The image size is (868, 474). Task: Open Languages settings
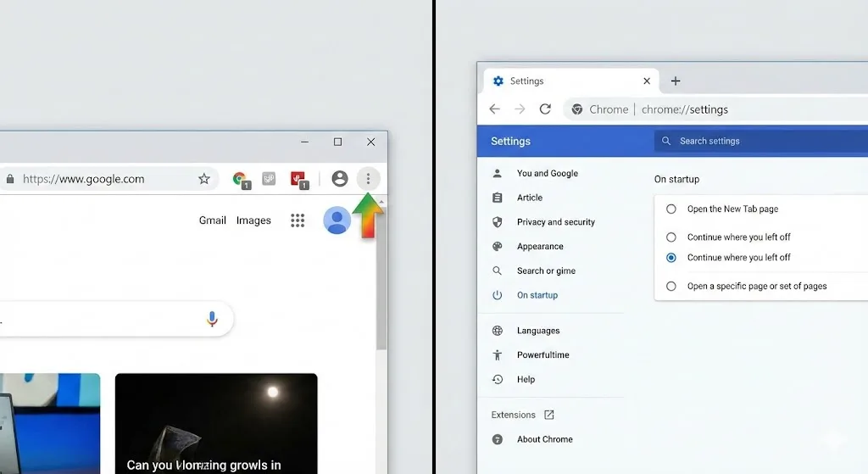[538, 331]
